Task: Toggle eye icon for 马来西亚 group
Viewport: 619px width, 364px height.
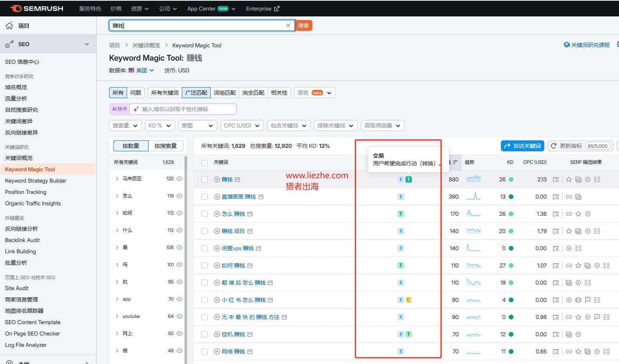Action: point(179,179)
